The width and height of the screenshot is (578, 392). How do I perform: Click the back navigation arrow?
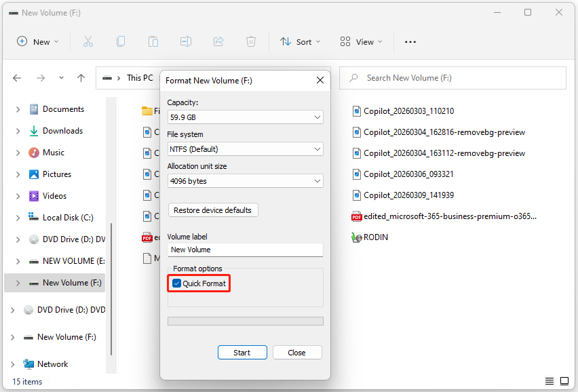pyautogui.click(x=17, y=78)
